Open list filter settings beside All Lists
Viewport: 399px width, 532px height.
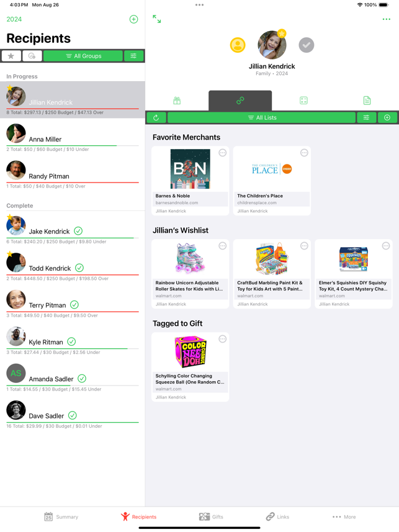coord(367,118)
